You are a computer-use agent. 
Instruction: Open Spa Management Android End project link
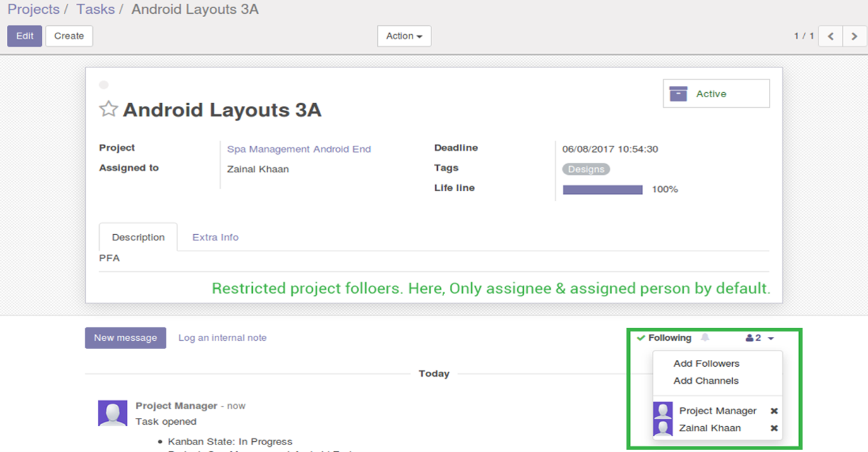(299, 149)
